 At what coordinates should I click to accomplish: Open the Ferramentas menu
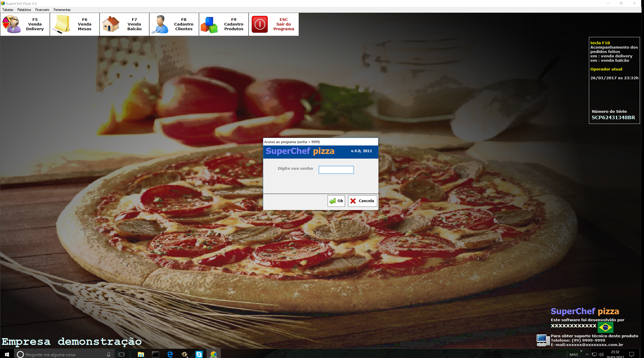(62, 10)
